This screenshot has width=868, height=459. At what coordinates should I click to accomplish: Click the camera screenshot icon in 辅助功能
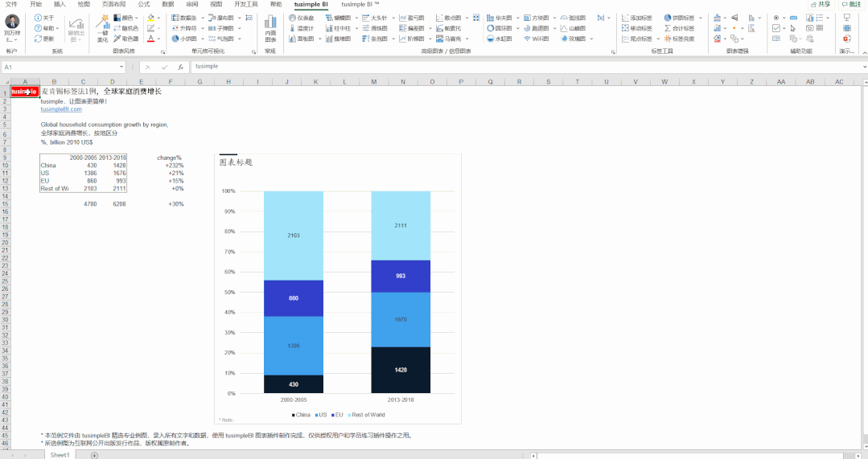tap(810, 28)
